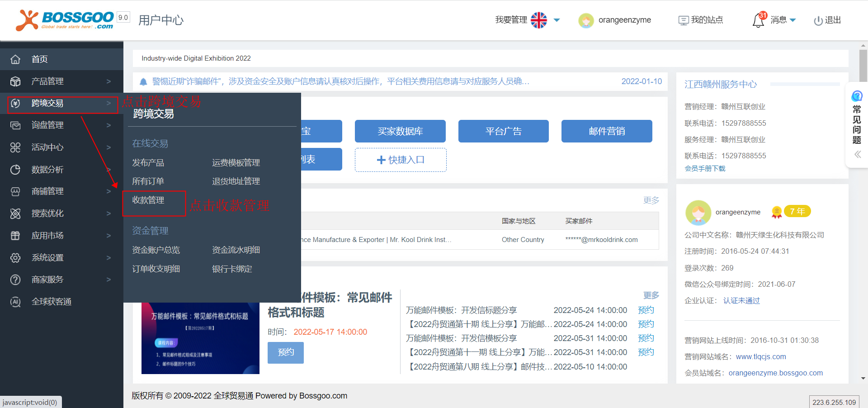Click 更多 link above the inquiry table
Screen dimensions: 868x408
tap(651, 200)
